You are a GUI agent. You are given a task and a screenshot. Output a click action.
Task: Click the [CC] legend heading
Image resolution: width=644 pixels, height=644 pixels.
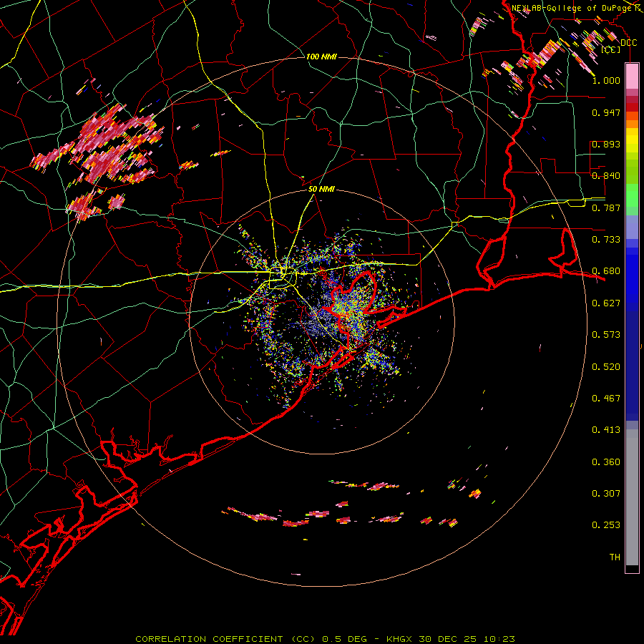(x=611, y=50)
